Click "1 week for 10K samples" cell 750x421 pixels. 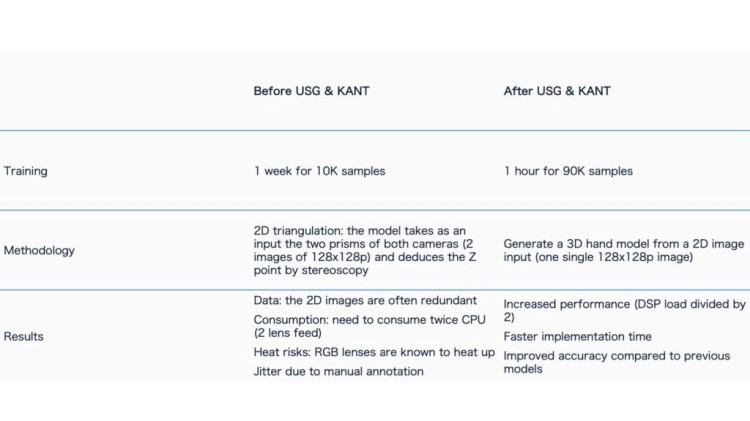pos(319,171)
